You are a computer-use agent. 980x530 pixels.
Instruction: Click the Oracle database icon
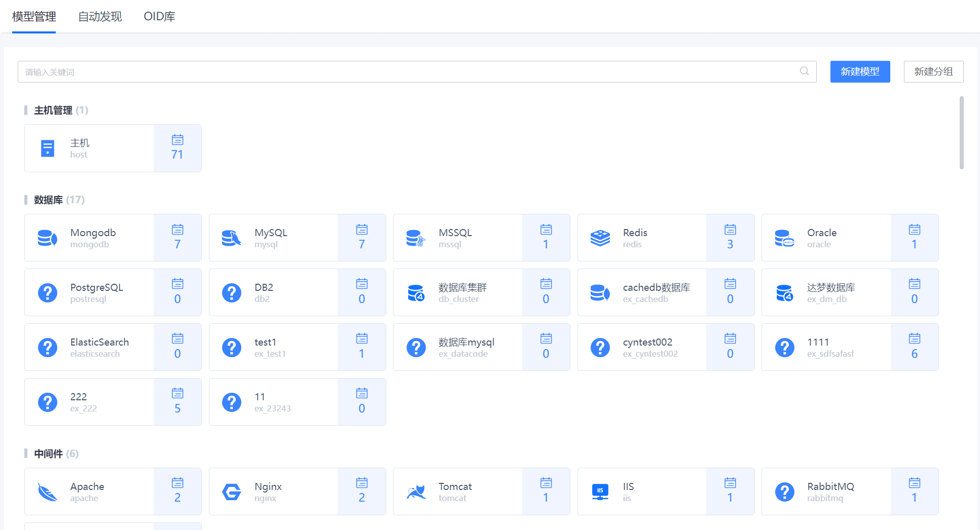[x=784, y=238]
